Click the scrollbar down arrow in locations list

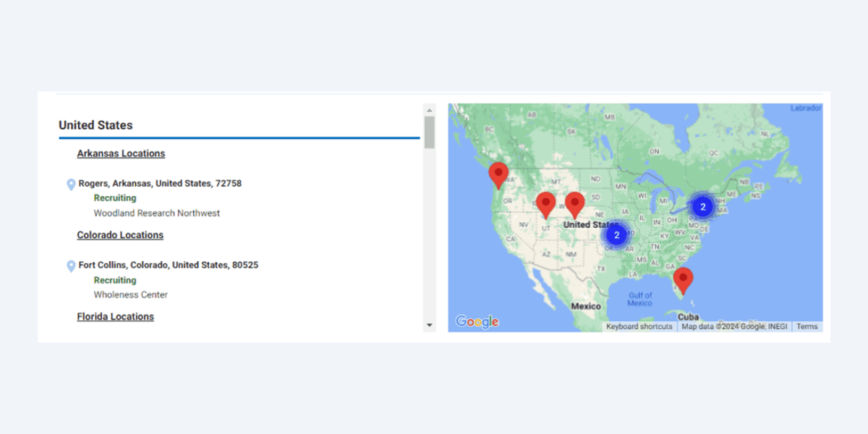pyautogui.click(x=430, y=325)
